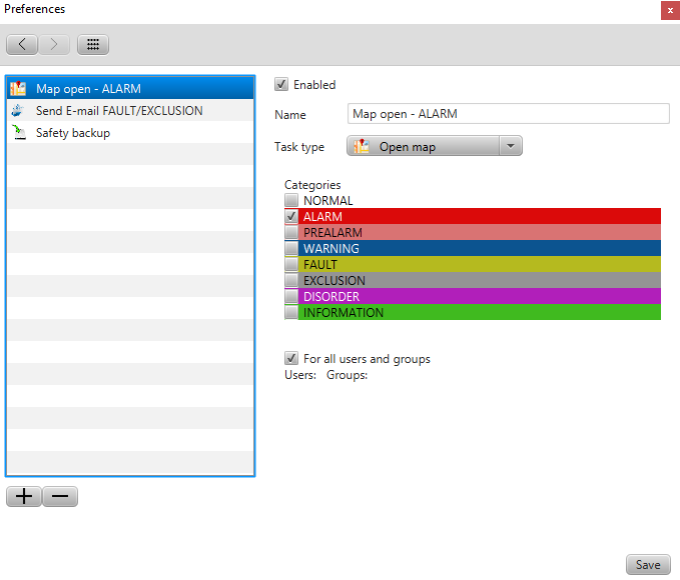This screenshot has height=580, width=680.
Task: Toggle For all users and groups checkbox
Action: coord(291,358)
